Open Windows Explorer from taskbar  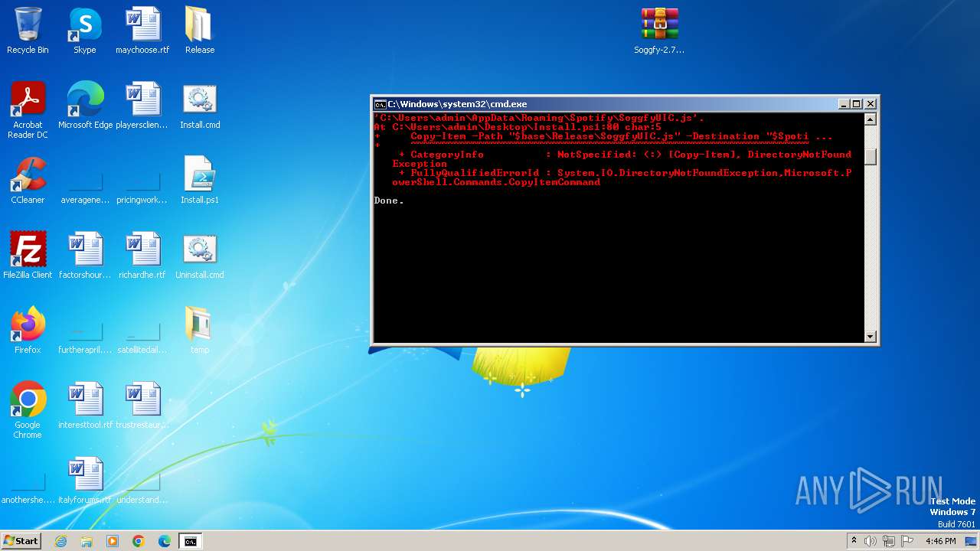[x=87, y=541]
